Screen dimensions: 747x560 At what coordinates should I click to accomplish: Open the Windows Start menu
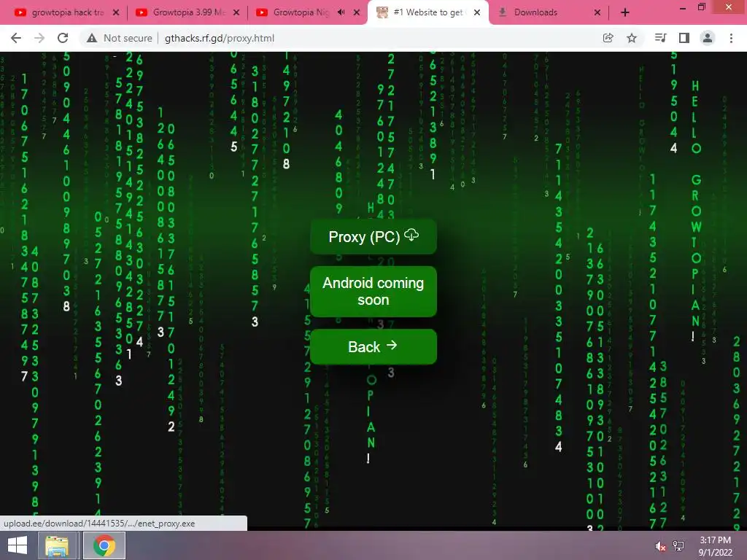[18, 545]
